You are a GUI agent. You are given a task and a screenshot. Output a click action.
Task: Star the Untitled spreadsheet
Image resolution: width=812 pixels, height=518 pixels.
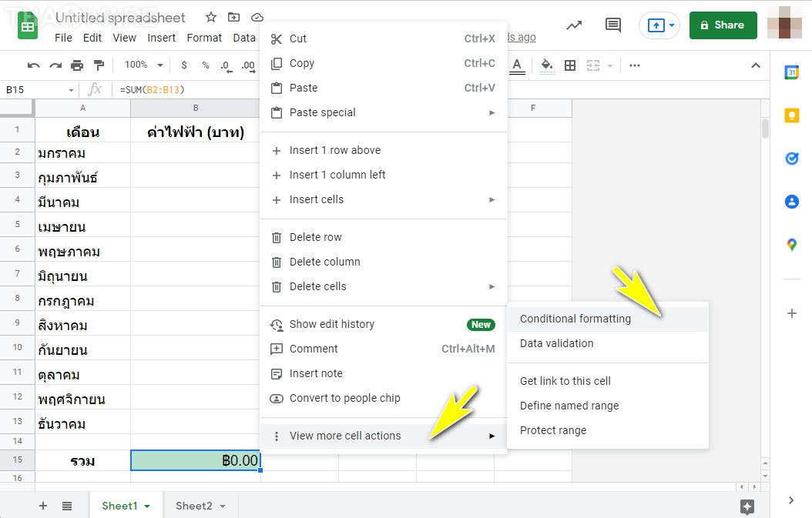pyautogui.click(x=211, y=17)
